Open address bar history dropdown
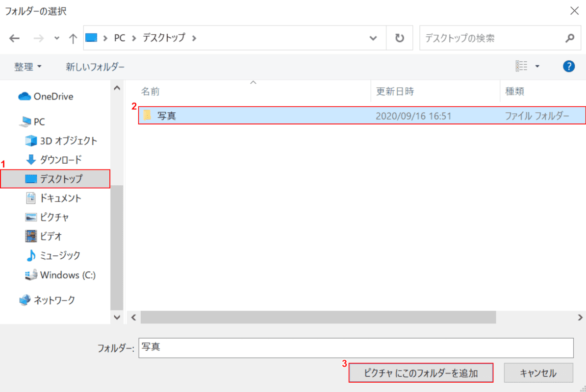Image resolution: width=586 pixels, height=392 pixels. [x=373, y=38]
